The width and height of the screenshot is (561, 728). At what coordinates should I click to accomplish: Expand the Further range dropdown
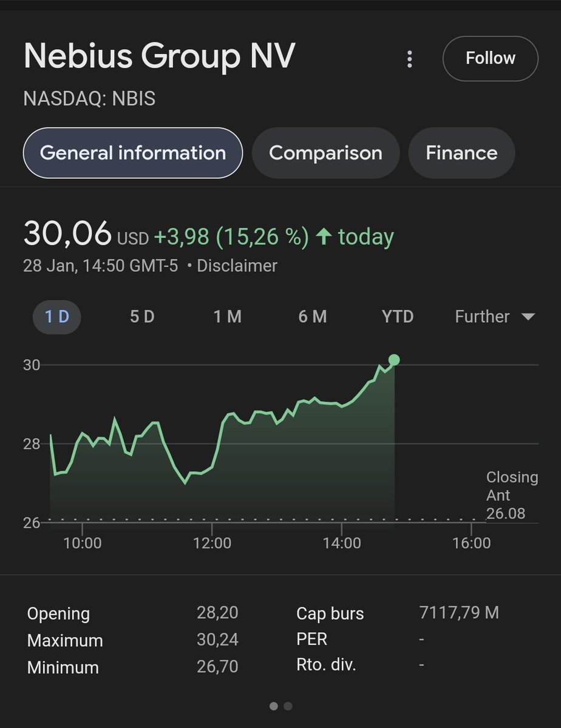coord(495,317)
